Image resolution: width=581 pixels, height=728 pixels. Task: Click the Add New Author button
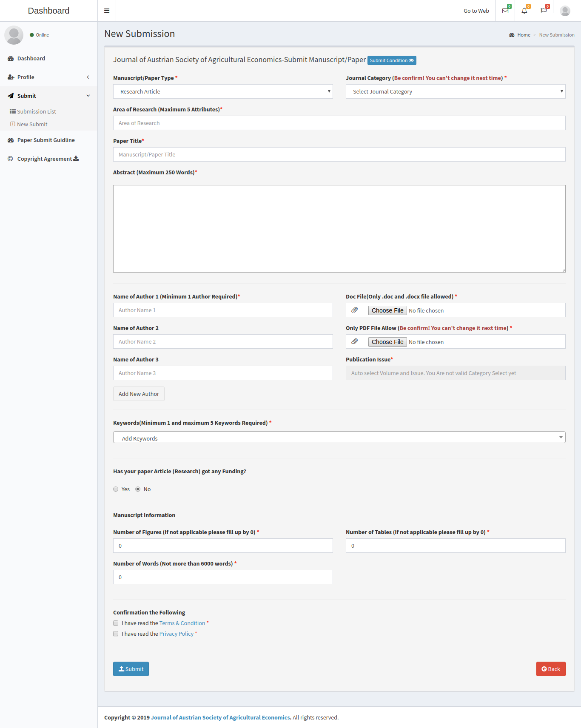click(139, 394)
